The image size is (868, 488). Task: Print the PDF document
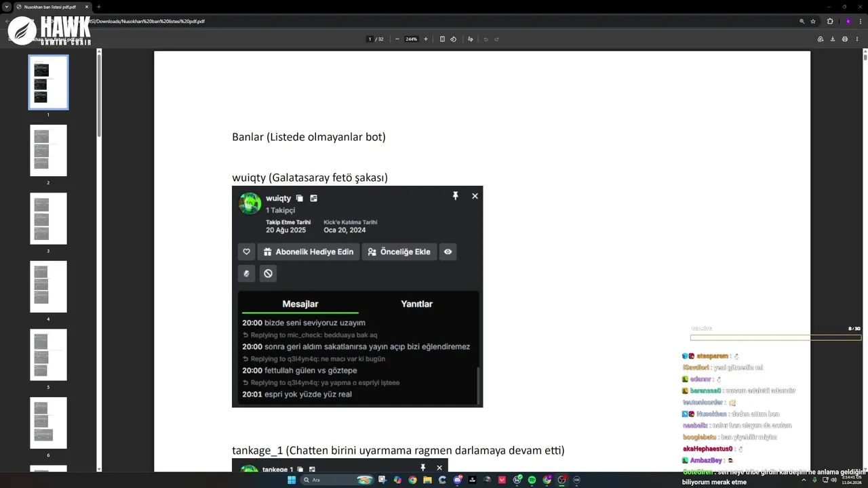pyautogui.click(x=845, y=39)
